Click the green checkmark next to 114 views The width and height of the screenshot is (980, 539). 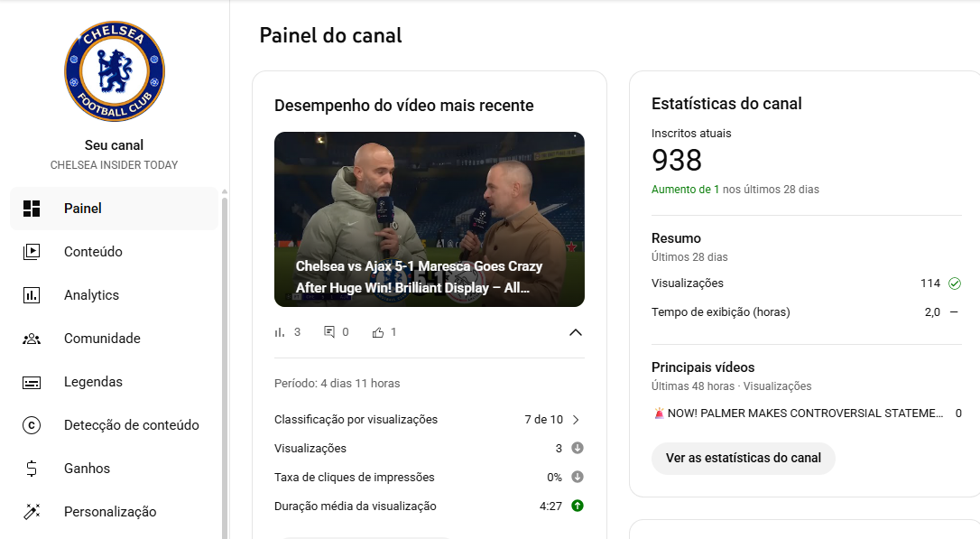pos(955,283)
